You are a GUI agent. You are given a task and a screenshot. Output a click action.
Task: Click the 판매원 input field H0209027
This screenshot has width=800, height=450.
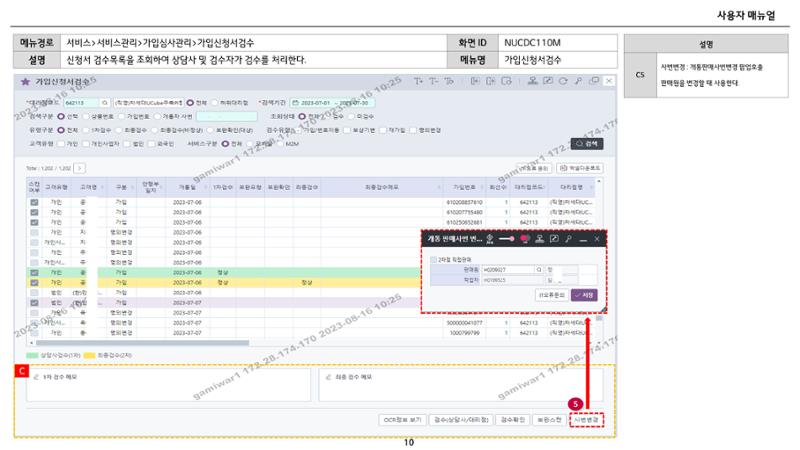point(508,269)
